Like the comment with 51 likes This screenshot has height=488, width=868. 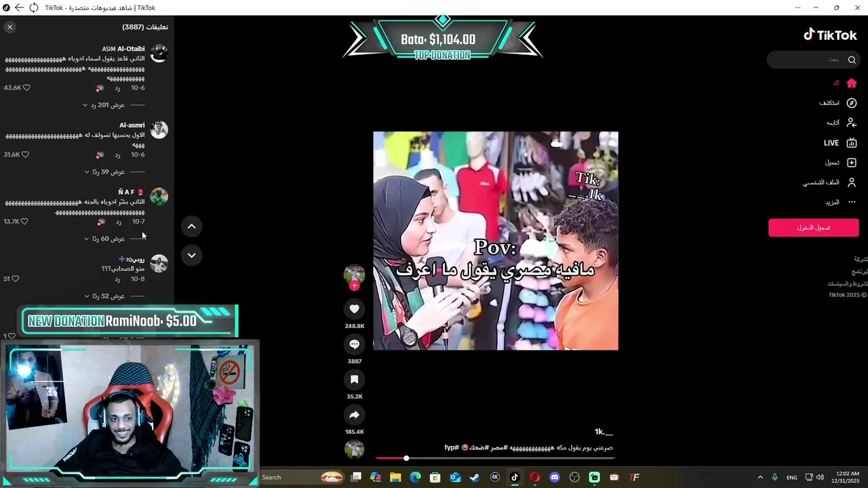click(x=16, y=279)
